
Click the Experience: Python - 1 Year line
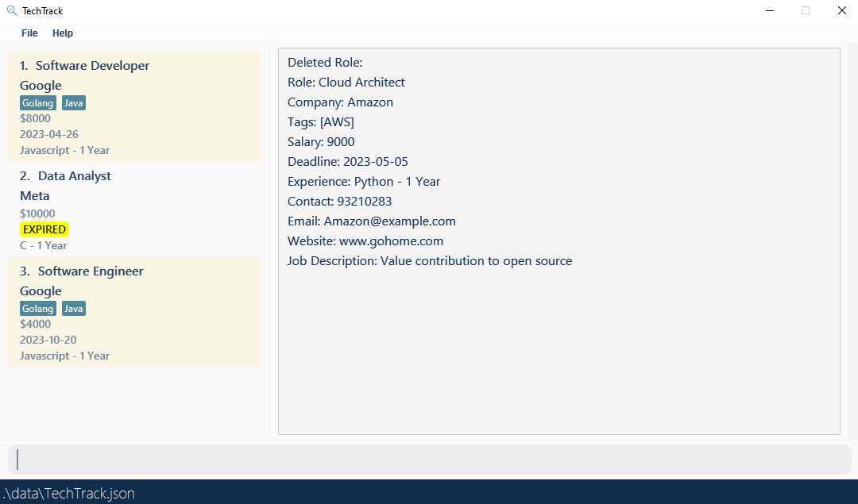pos(363,182)
